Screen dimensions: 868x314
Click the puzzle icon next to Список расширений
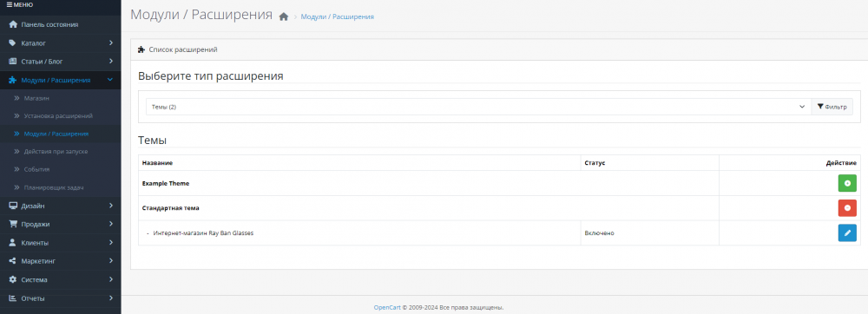click(x=141, y=49)
